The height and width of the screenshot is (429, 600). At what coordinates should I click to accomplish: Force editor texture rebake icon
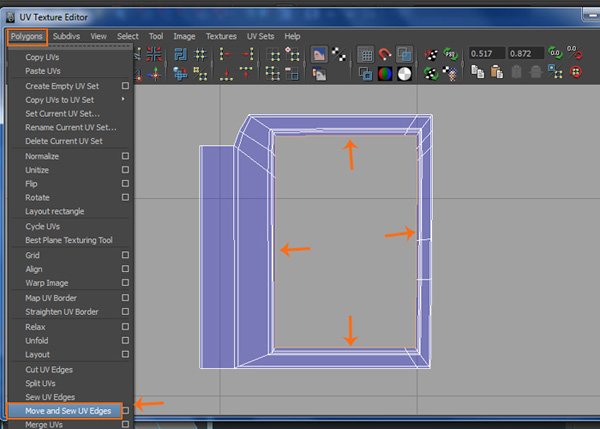click(431, 73)
